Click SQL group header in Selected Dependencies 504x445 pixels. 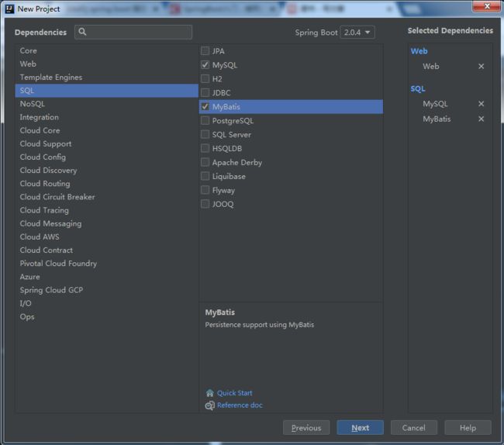tap(417, 88)
